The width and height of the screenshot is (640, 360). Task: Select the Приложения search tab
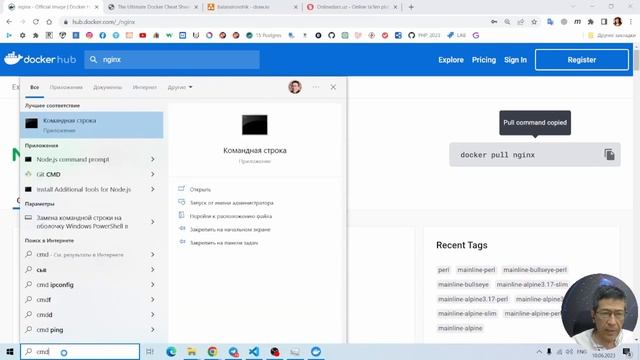click(66, 87)
